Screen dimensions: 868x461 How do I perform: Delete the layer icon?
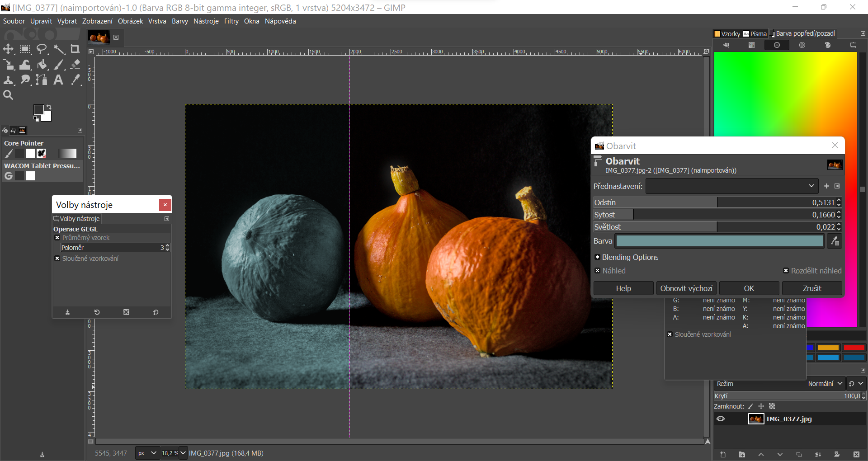click(x=856, y=454)
